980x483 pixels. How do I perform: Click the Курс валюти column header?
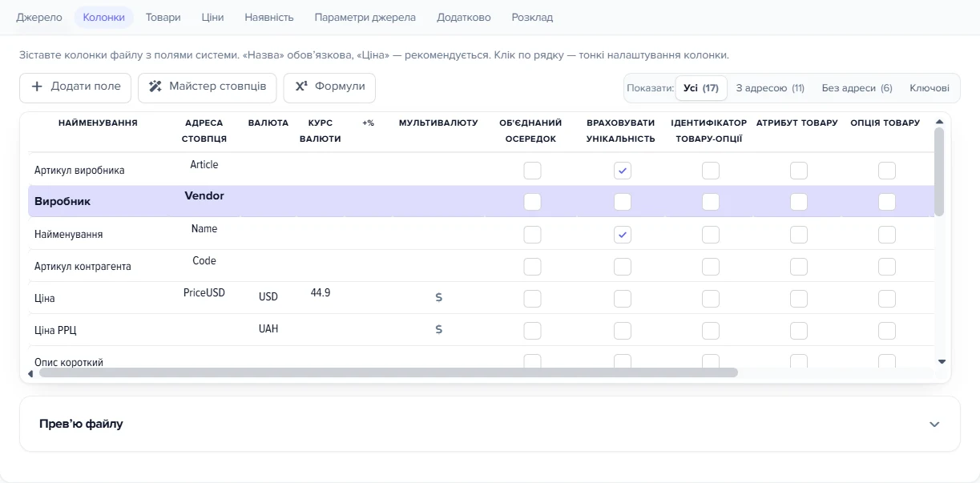click(321, 131)
